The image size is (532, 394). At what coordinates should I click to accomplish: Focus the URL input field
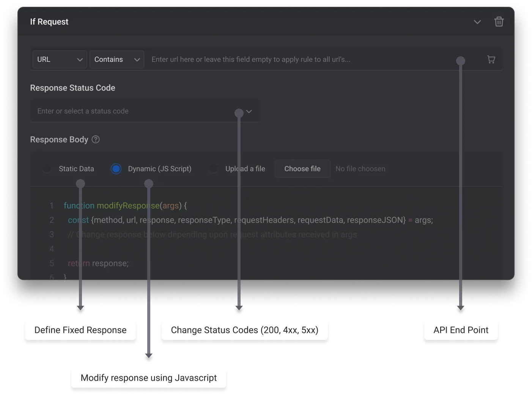coord(315,60)
